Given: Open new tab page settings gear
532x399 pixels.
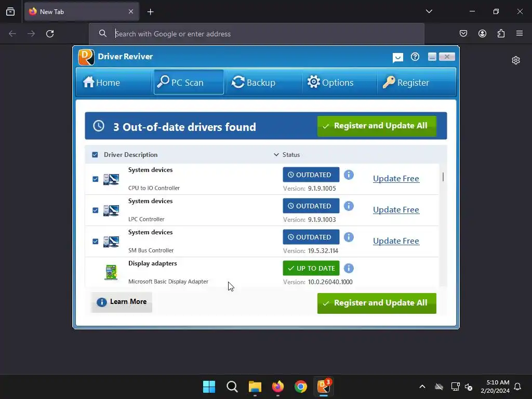Looking at the screenshot, I should pyautogui.click(x=516, y=60).
